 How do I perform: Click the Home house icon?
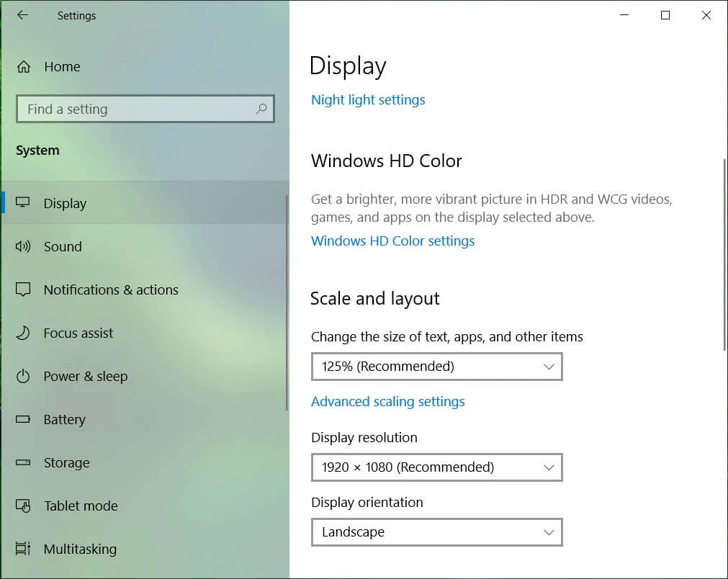pos(24,67)
